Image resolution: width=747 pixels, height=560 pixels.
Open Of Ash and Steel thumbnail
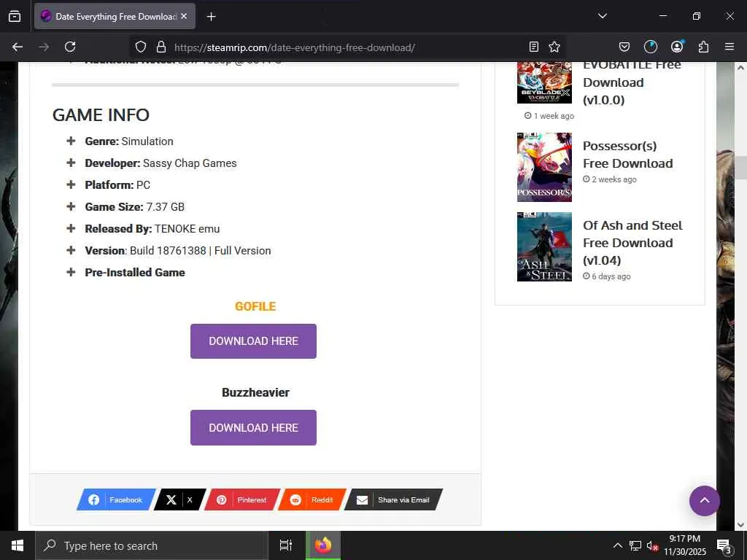[544, 246]
